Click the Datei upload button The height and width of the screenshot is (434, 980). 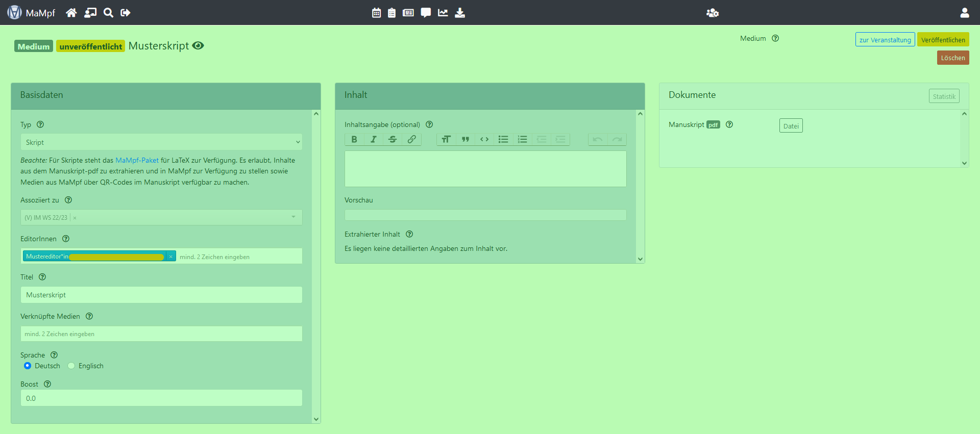click(x=791, y=126)
